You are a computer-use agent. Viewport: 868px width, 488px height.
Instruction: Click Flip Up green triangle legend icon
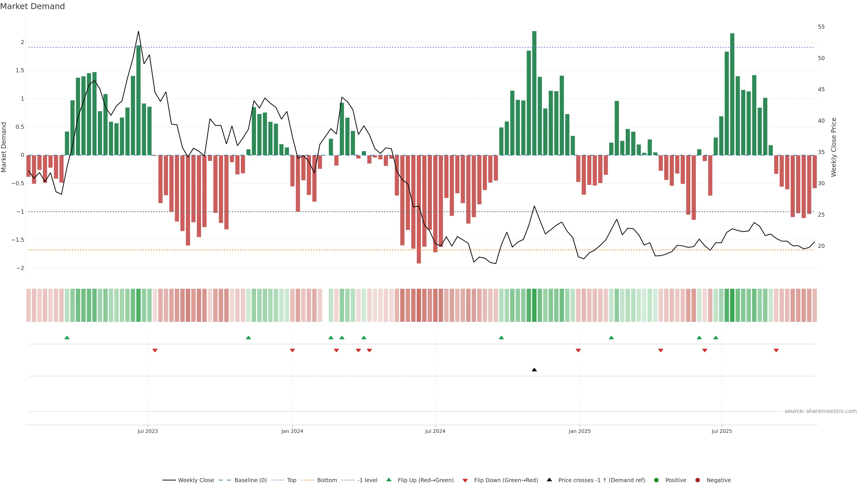[x=389, y=480]
